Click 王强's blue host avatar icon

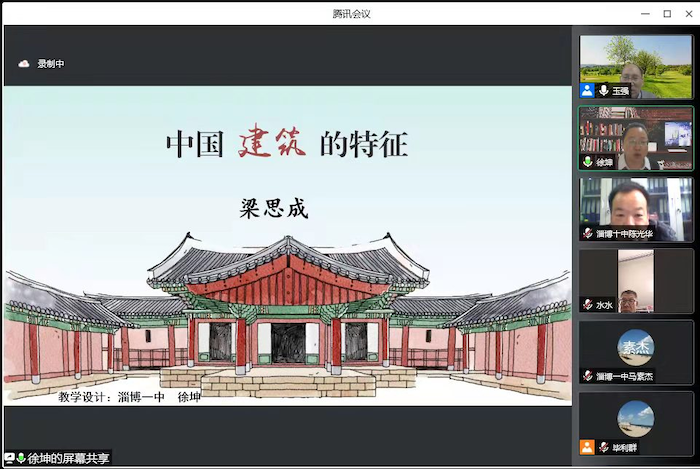(587, 90)
